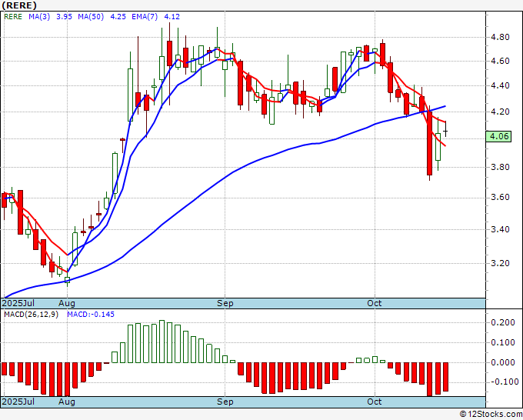Click the (RERE) chart title
The height and width of the screenshot is (420, 523).
click(19, 5)
